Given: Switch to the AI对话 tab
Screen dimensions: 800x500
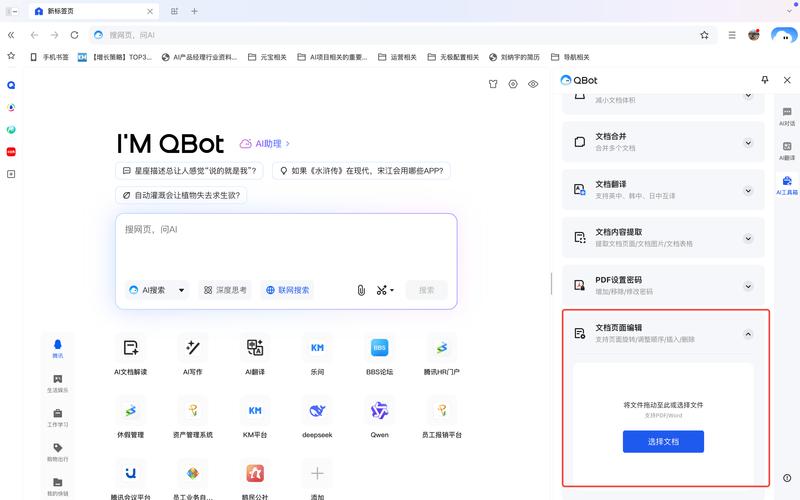Looking at the screenshot, I should [x=787, y=116].
